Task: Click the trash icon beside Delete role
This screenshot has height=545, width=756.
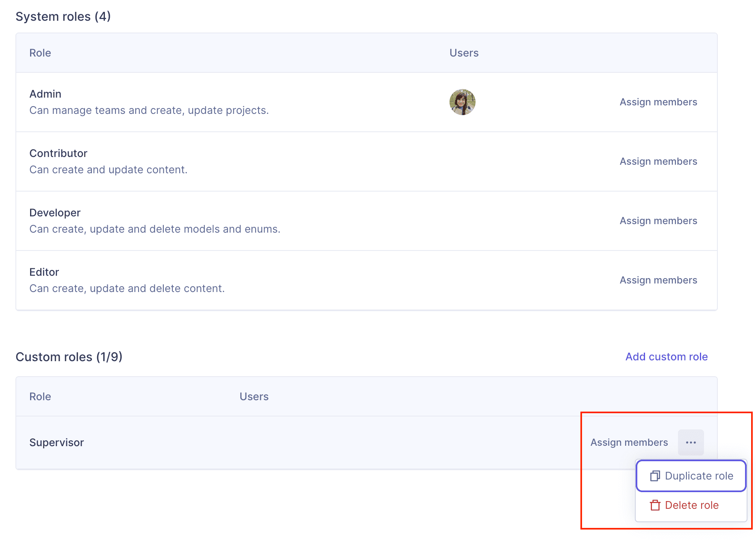Action: [655, 505]
